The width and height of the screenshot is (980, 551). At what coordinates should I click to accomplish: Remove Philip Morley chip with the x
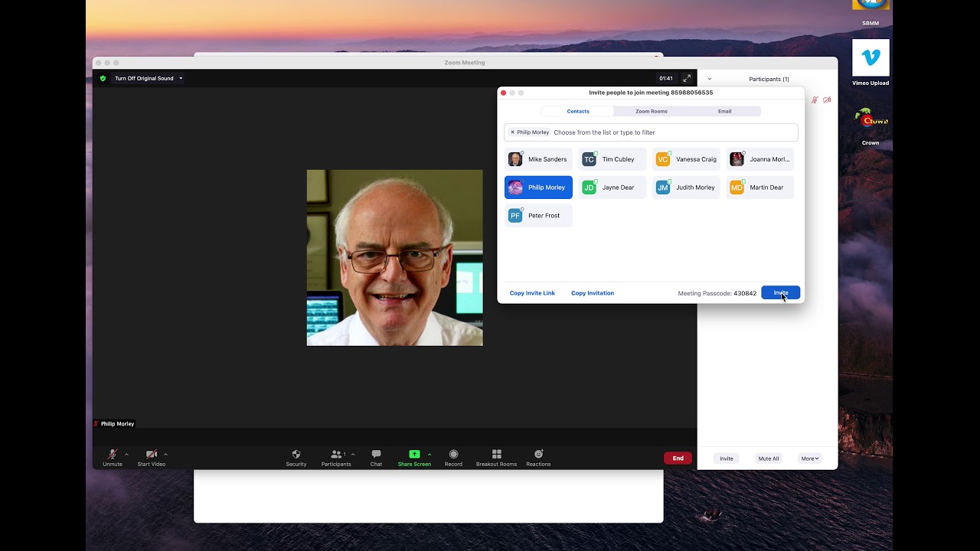(x=512, y=132)
